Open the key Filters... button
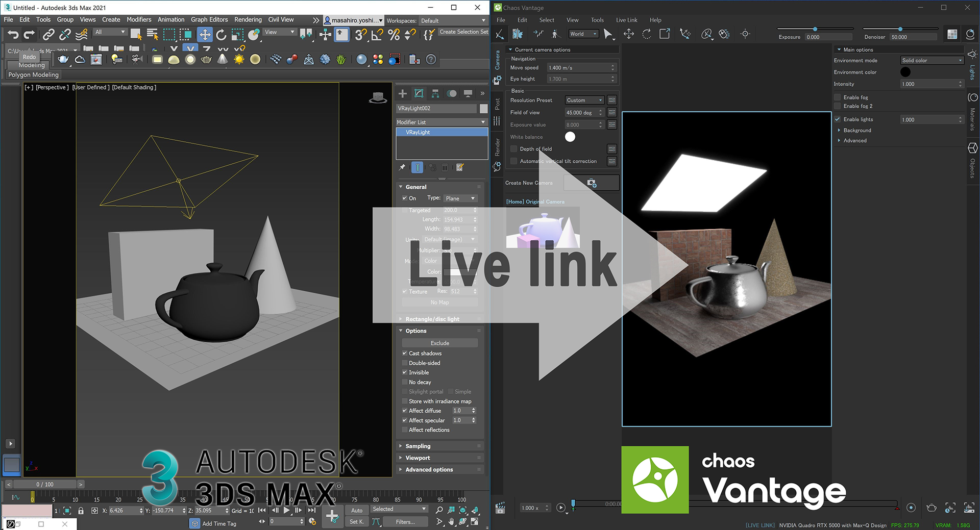The height and width of the screenshot is (530, 980). (x=405, y=522)
